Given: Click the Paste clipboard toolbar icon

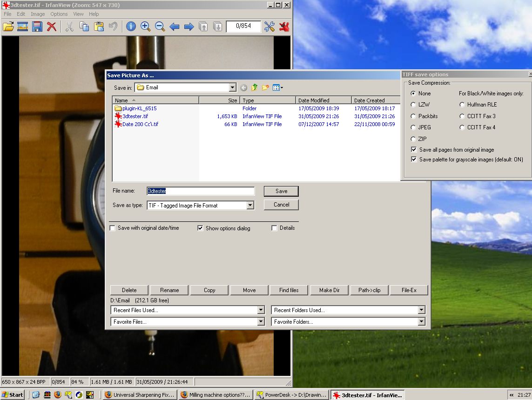Looking at the screenshot, I should click(98, 27).
